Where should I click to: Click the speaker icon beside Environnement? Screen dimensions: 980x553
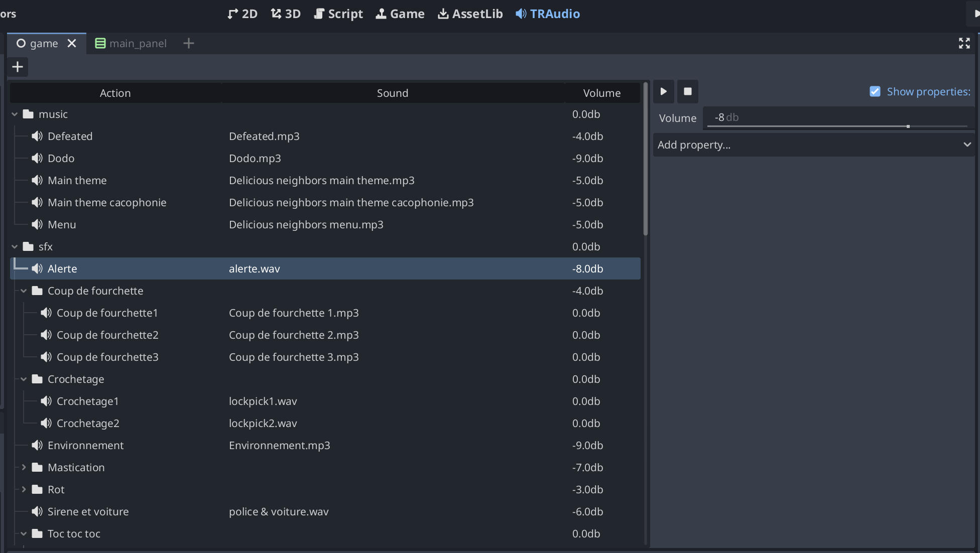[37, 445]
